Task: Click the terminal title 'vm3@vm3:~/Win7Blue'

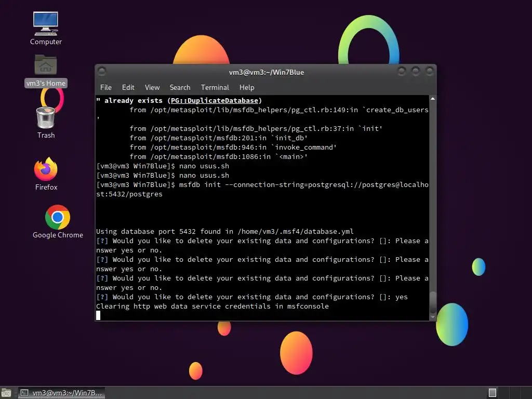Action: (x=267, y=72)
